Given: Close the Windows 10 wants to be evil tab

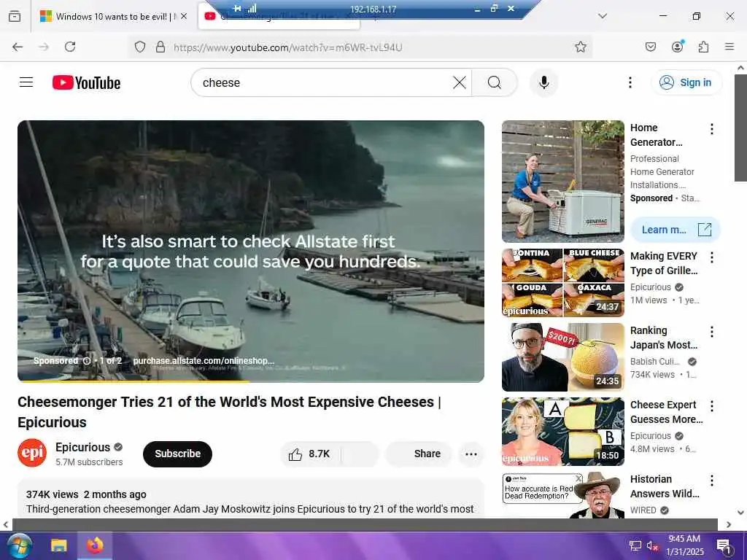Looking at the screenshot, I should pos(184,16).
